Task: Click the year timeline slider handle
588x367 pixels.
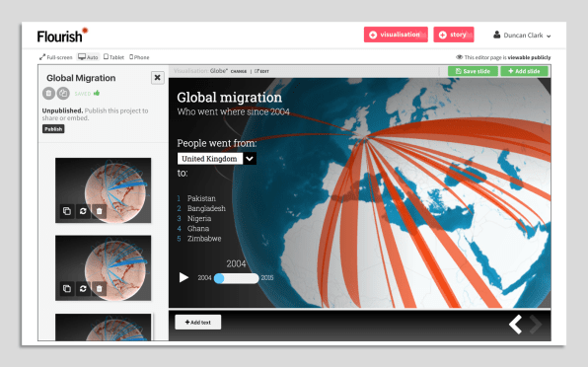Action: 219,278
